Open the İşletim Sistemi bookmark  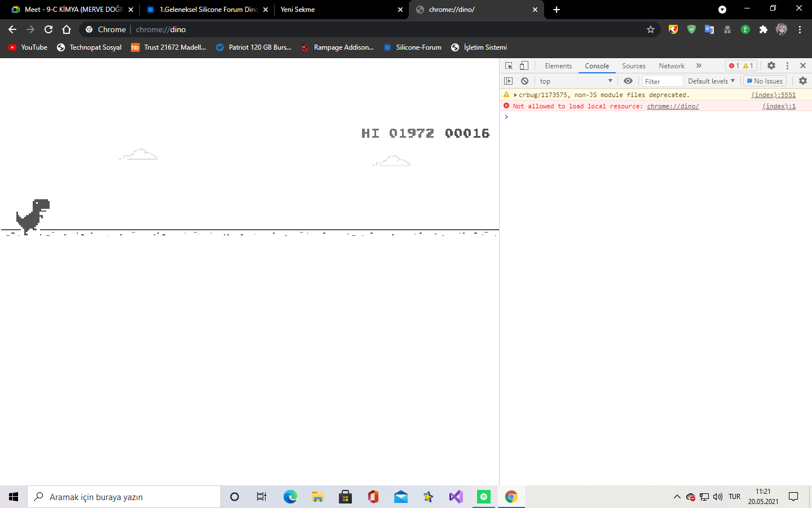479,47
